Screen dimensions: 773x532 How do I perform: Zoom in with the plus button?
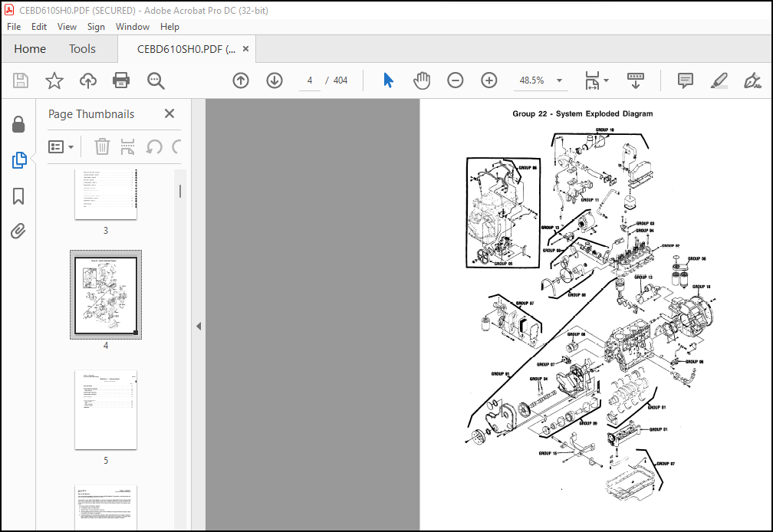(x=489, y=80)
